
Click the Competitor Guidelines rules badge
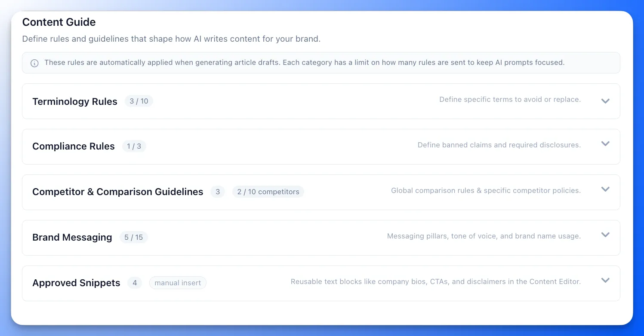(x=218, y=192)
